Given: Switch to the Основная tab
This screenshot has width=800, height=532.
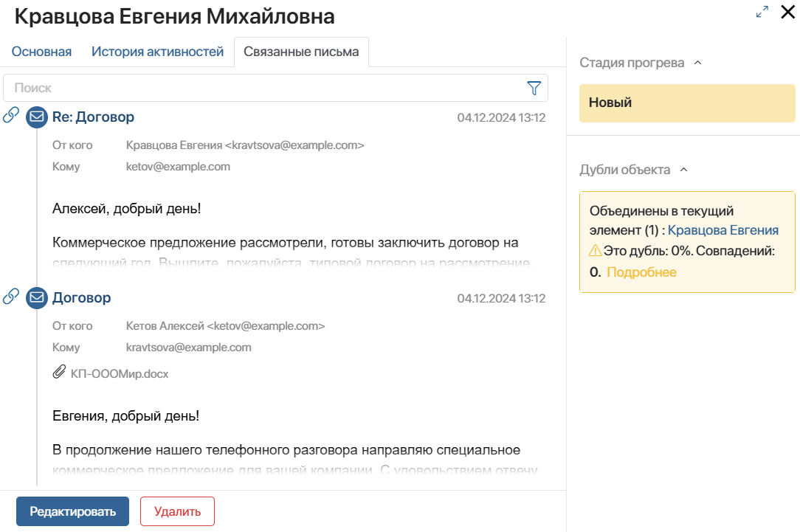Looking at the screenshot, I should (x=41, y=52).
